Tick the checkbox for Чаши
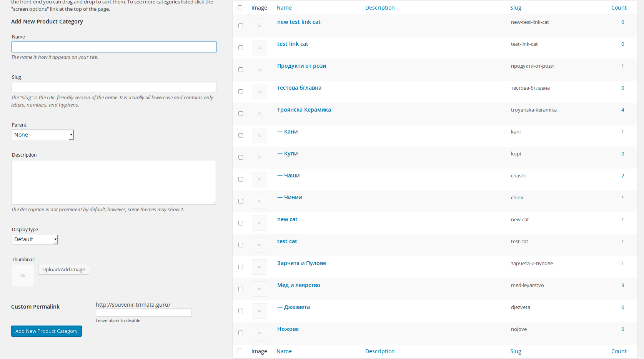Screen dimensions: 644x359 point(241,179)
